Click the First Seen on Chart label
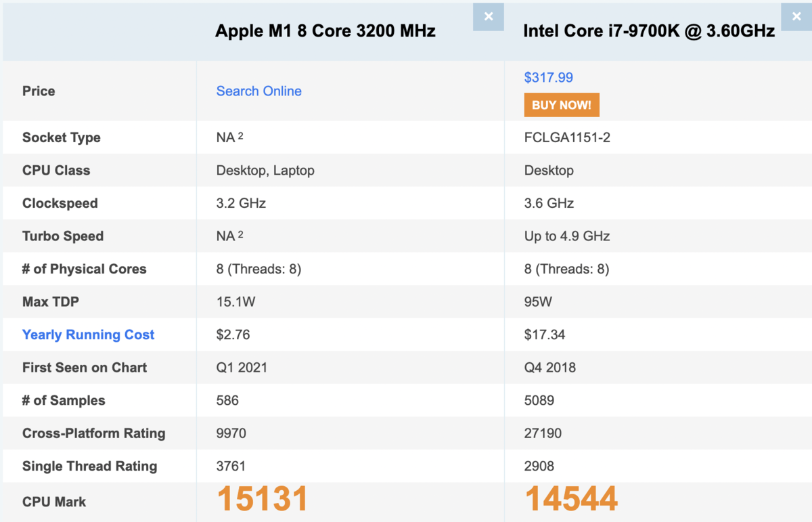 (x=84, y=368)
